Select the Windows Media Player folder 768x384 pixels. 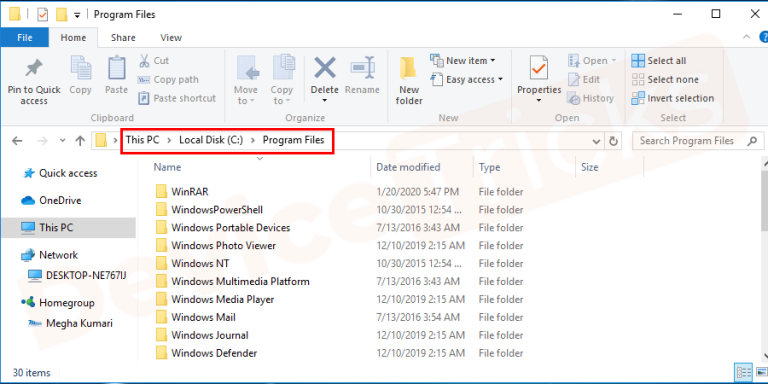(x=215, y=299)
